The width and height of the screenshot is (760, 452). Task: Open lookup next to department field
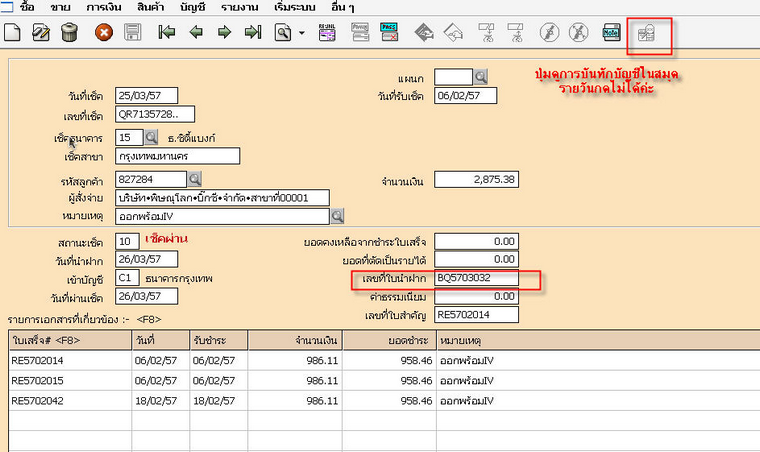(480, 76)
